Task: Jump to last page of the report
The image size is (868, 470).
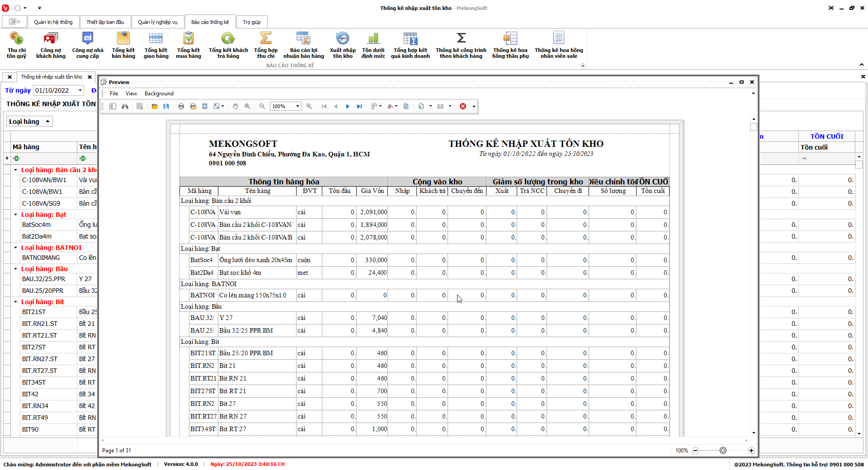Action: pyautogui.click(x=359, y=106)
